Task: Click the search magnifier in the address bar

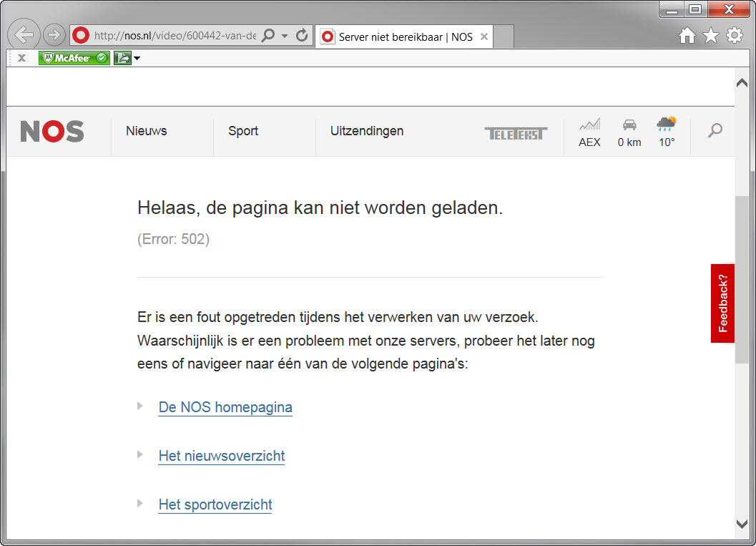Action: [x=268, y=35]
